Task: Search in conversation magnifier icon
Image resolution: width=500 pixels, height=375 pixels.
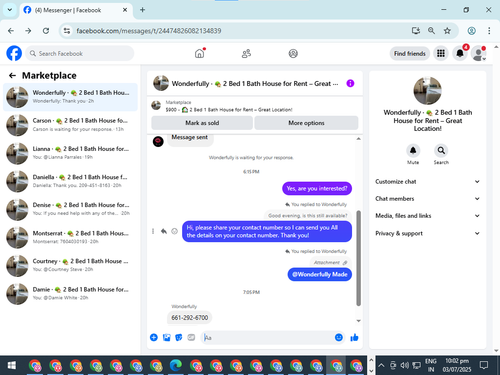Action: [x=441, y=151]
